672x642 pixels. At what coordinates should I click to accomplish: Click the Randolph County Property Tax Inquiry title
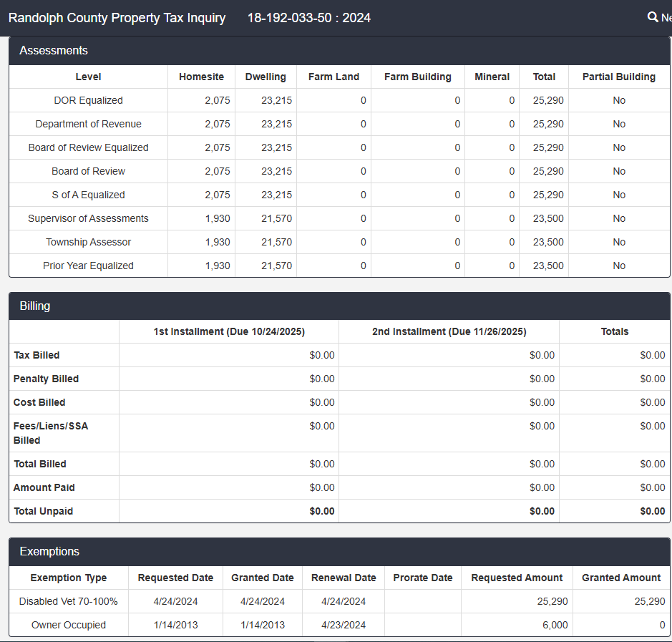[117, 18]
